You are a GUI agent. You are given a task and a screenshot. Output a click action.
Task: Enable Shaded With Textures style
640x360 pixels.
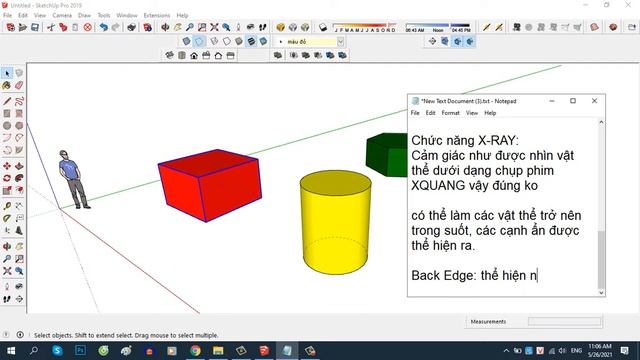pyautogui.click(x=251, y=41)
